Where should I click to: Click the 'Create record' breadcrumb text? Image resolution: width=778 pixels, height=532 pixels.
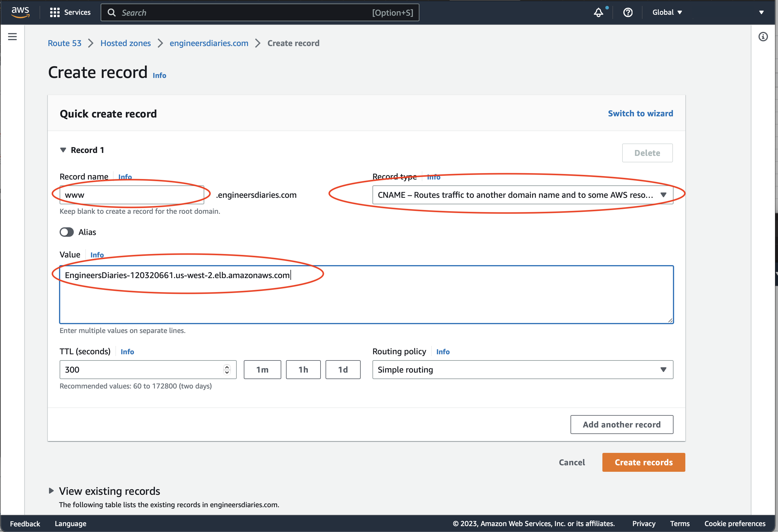click(293, 43)
